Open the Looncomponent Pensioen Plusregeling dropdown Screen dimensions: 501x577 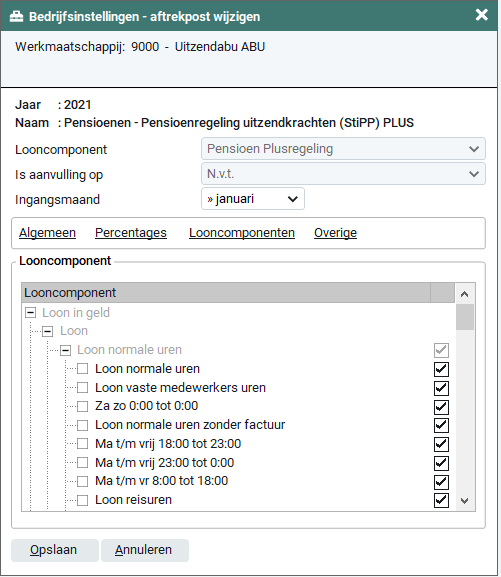(x=343, y=149)
